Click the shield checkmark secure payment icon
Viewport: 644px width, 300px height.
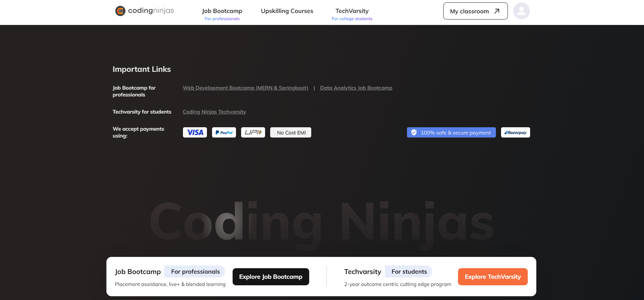pyautogui.click(x=414, y=132)
